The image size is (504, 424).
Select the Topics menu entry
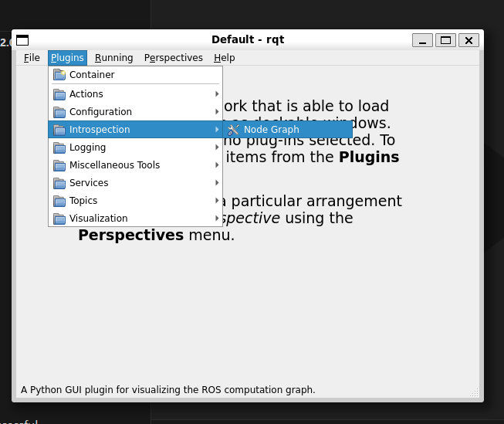pos(135,201)
